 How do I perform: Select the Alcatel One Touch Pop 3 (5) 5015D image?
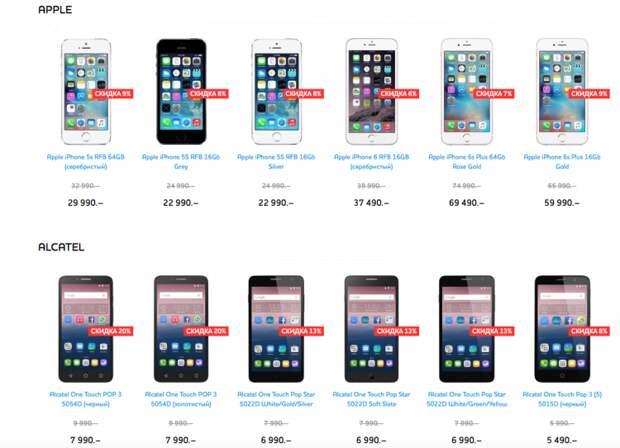562,329
